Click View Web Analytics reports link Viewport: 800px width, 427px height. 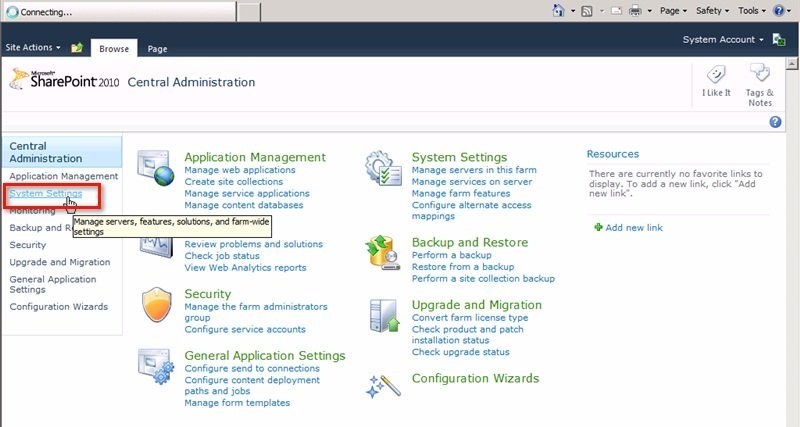pyautogui.click(x=245, y=267)
